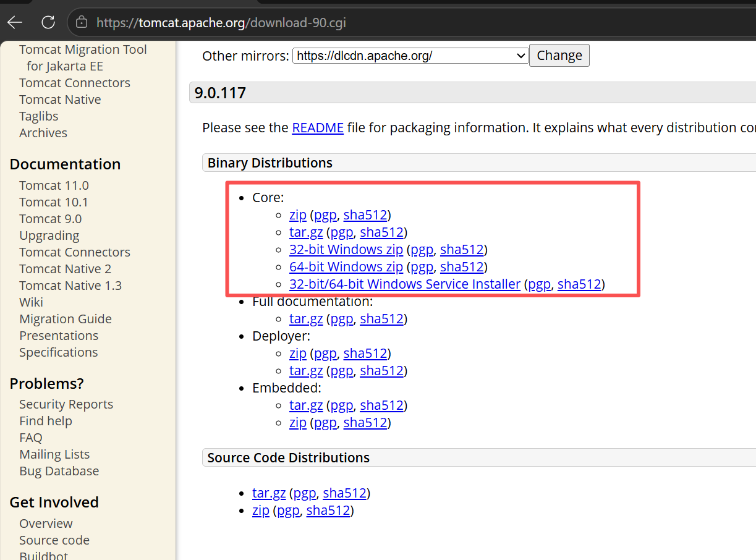756x560 pixels.
Task: Open the Specifications link
Action: pos(59,352)
